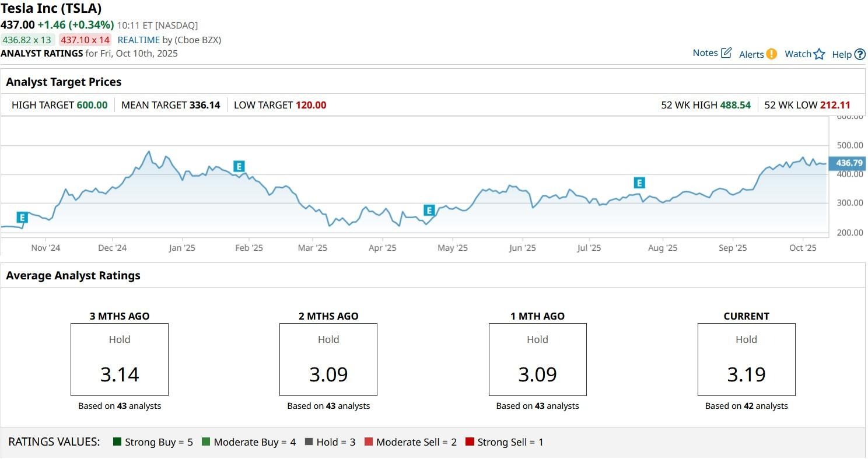Viewport: 868px width, 459px height.
Task: Click the 436.79 current price tag on chart
Action: pyautogui.click(x=849, y=163)
